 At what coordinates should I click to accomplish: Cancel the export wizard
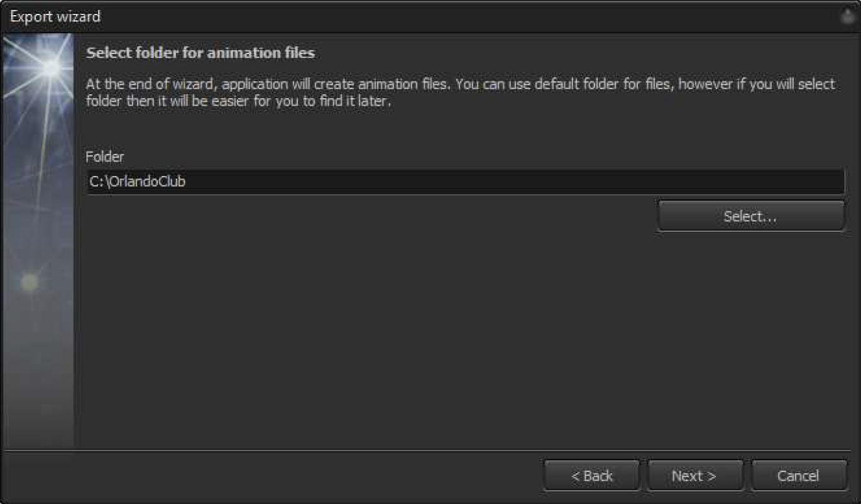click(799, 476)
